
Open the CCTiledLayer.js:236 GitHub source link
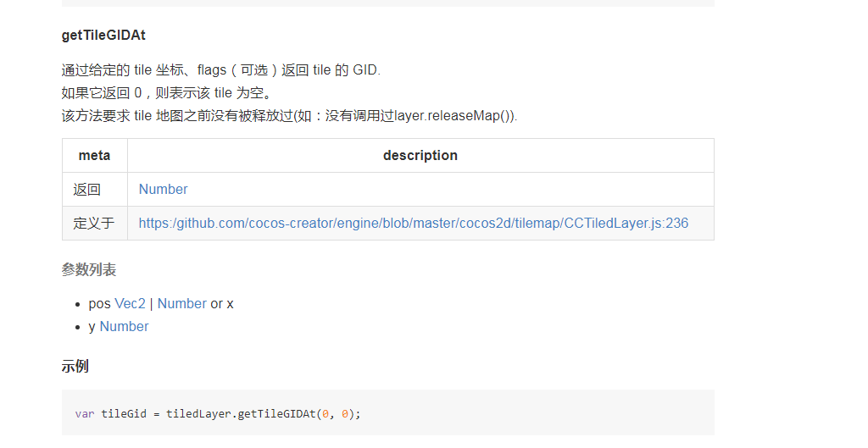413,224
